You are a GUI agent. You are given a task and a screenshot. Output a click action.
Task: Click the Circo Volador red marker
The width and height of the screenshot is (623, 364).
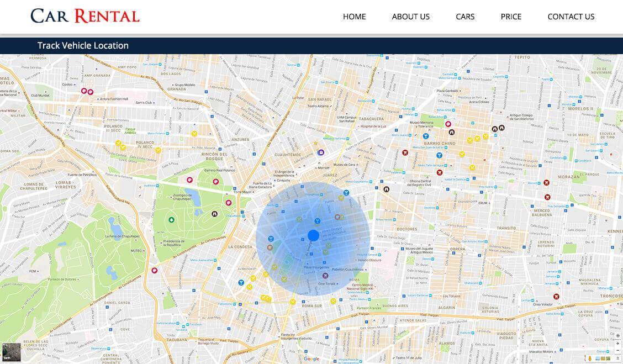tap(556, 297)
